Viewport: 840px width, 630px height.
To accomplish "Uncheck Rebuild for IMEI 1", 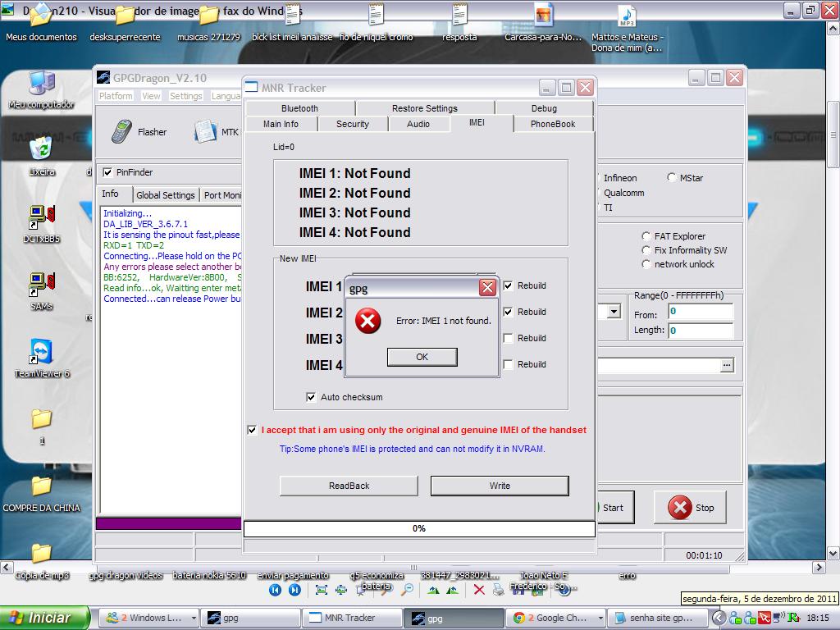I will coord(508,285).
